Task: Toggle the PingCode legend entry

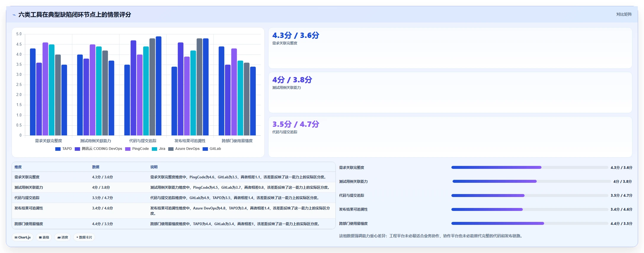Action: pos(137,149)
